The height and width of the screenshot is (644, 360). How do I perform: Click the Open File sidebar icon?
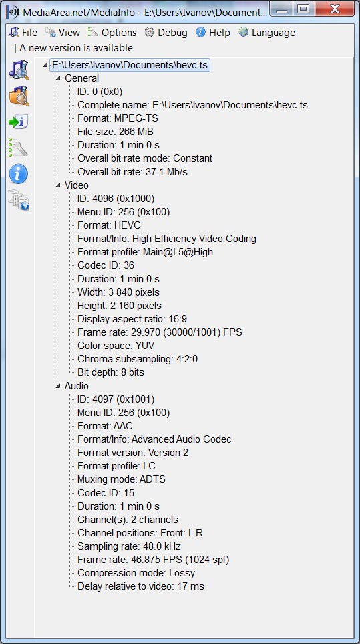click(19, 70)
